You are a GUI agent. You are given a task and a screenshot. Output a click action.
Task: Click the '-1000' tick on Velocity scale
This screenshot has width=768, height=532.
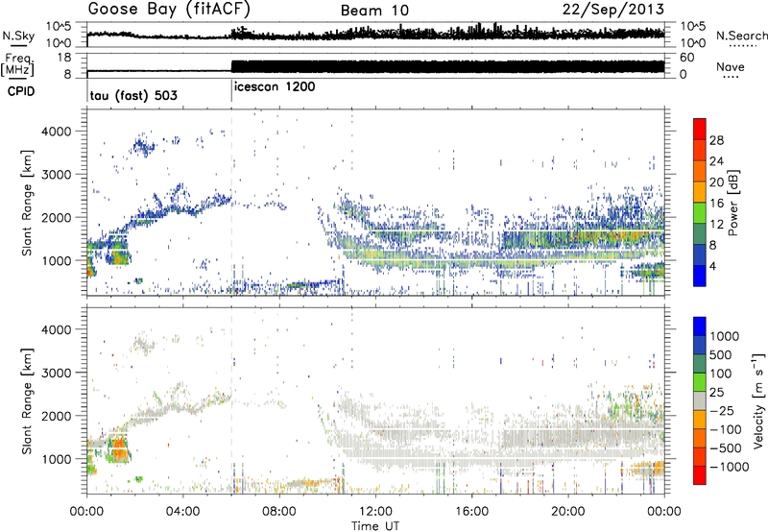click(730, 467)
